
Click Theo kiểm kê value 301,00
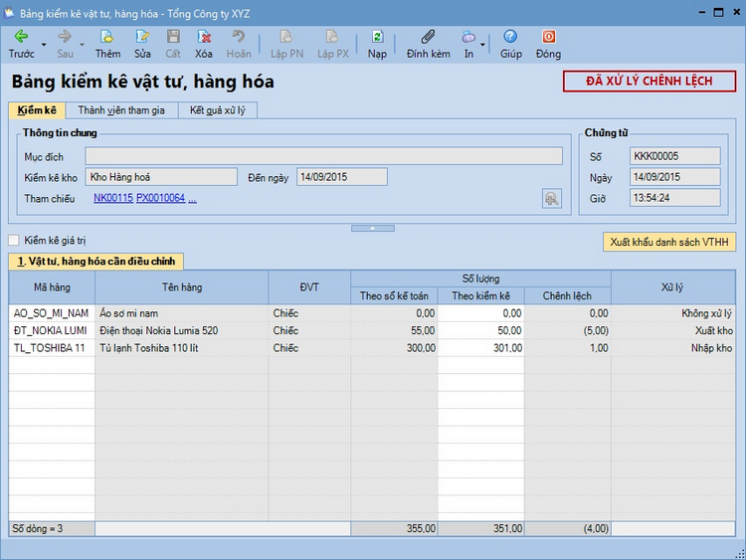tap(481, 348)
